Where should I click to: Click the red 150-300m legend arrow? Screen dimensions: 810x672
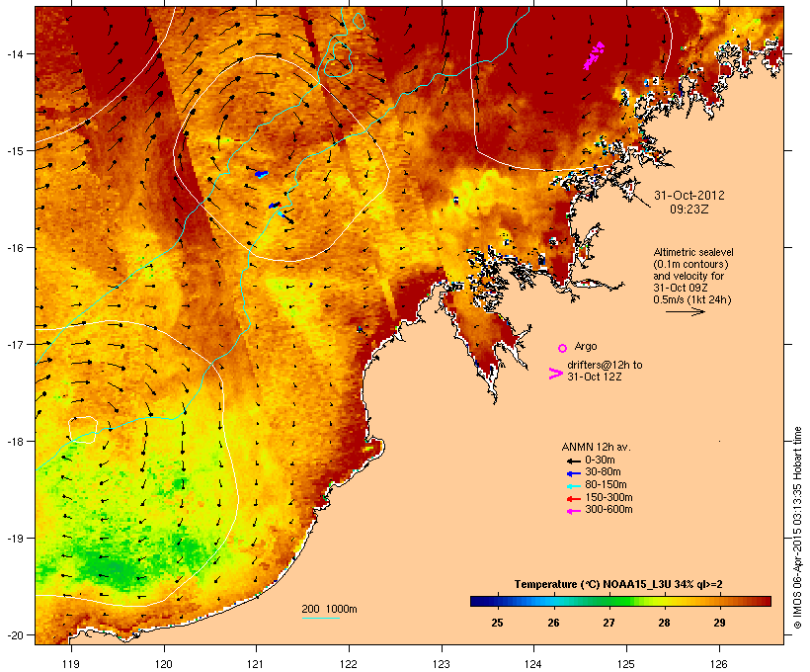[x=574, y=498]
